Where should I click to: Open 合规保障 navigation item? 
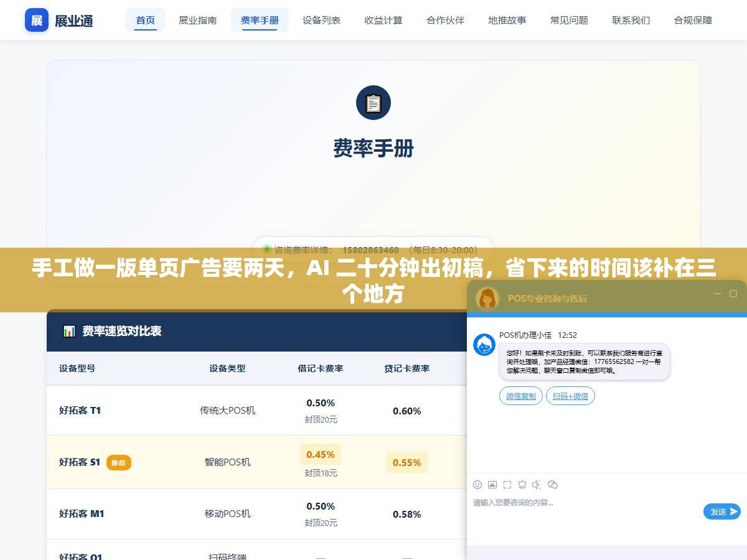coord(693,20)
